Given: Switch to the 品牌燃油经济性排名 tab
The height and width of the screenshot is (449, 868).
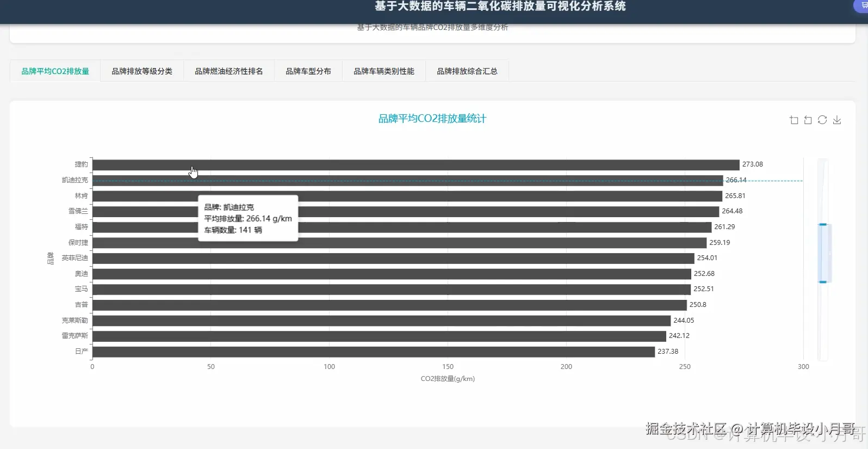Looking at the screenshot, I should click(x=229, y=71).
